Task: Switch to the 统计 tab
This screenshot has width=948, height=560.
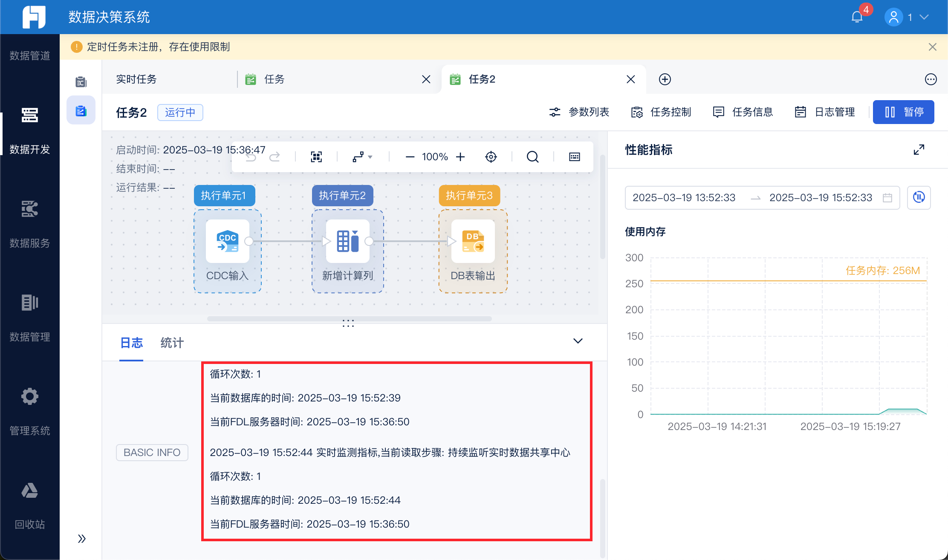Action: click(x=172, y=343)
